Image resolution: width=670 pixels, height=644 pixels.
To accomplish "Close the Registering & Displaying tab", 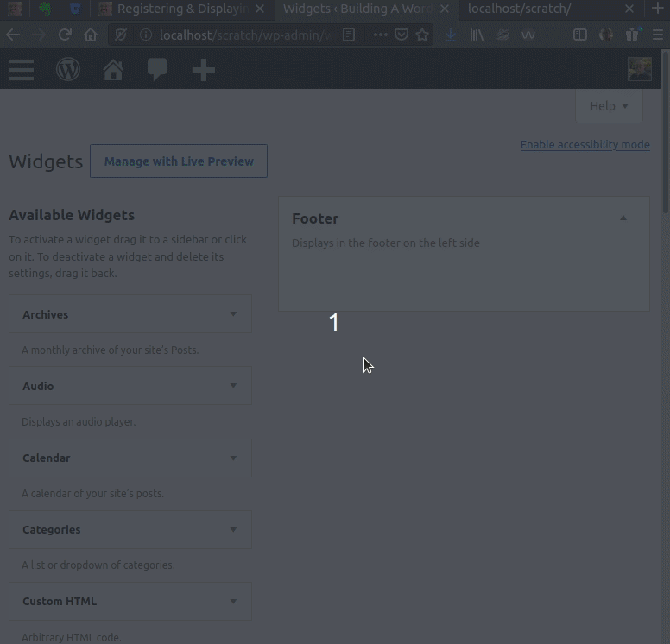I will (x=260, y=9).
